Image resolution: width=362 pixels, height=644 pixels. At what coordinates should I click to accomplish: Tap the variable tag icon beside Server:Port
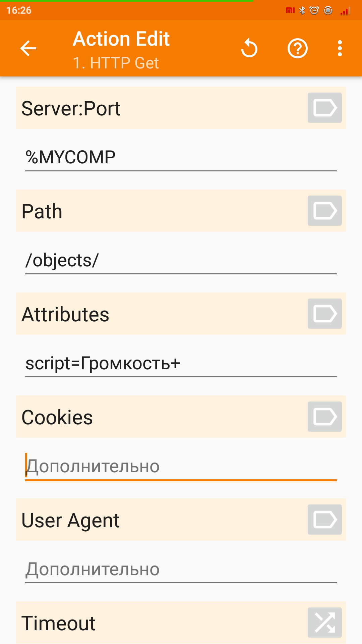click(x=324, y=108)
